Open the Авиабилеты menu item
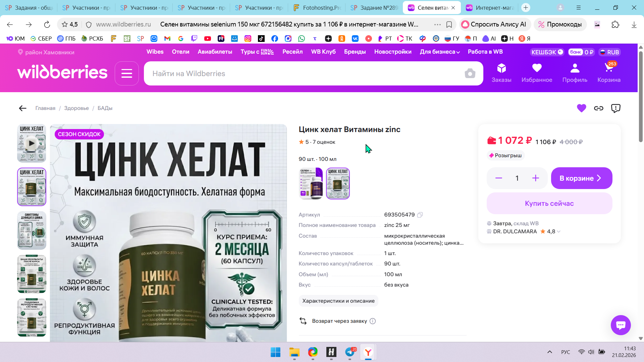 click(x=215, y=52)
